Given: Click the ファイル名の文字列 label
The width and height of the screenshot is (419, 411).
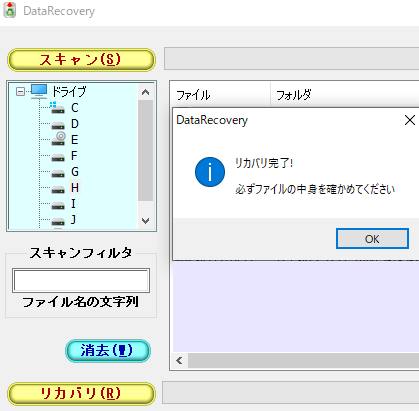Looking at the screenshot, I should [80, 302].
